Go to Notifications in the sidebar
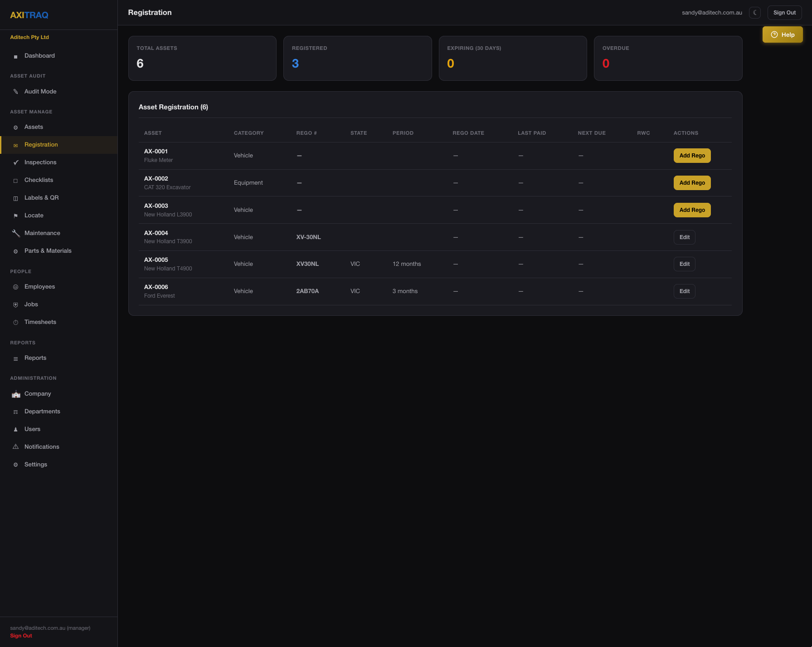The width and height of the screenshot is (812, 647). click(59, 447)
